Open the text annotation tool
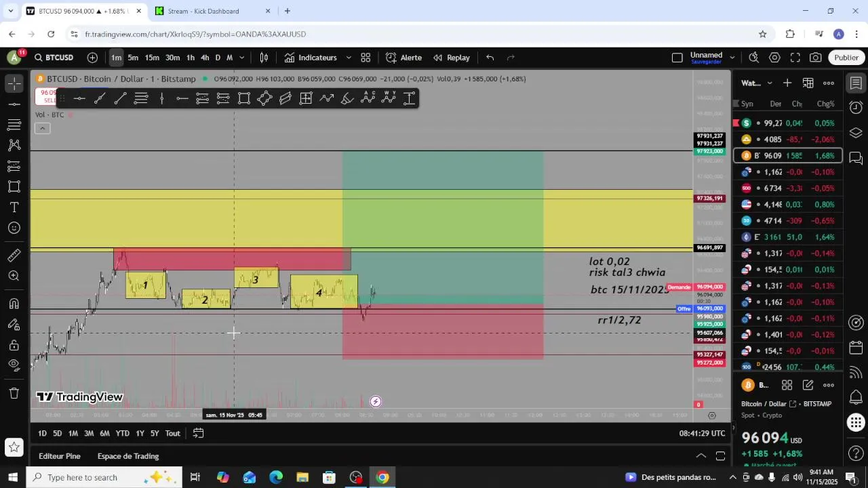This screenshot has height=488, width=868. 14,207
